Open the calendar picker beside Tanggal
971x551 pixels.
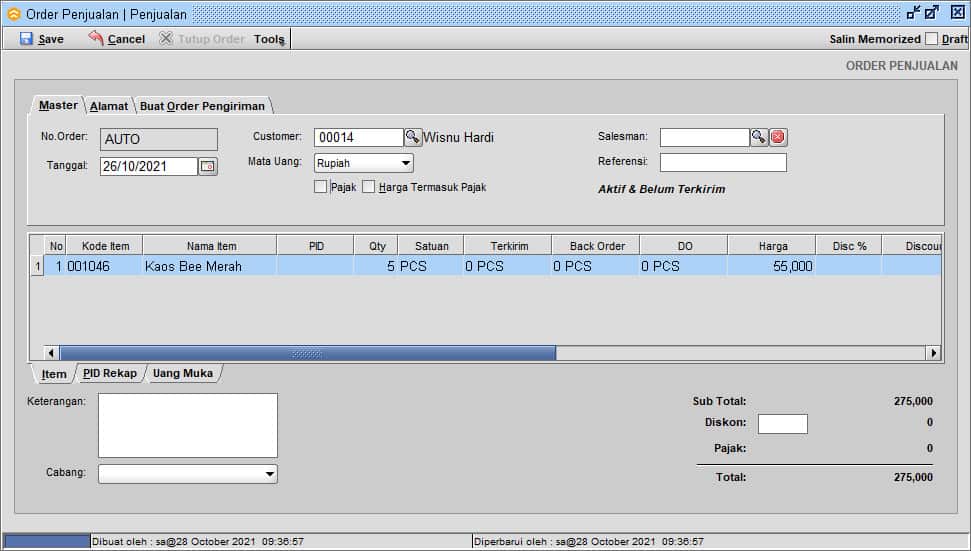click(208, 167)
